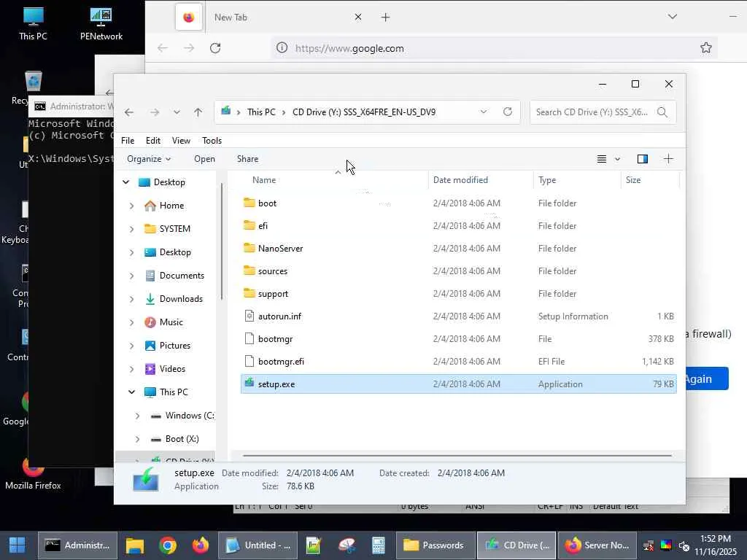
Task: Open This PC desktop icon
Action: coord(34,24)
